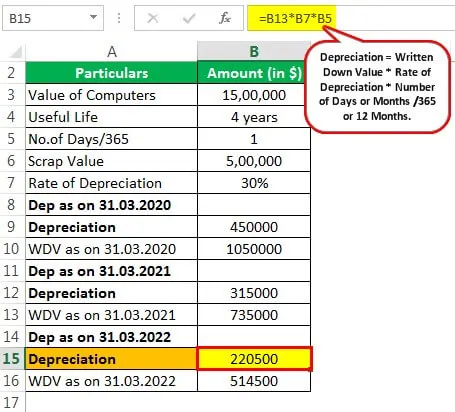
Task: Select row 15 header
Action: tap(12, 359)
